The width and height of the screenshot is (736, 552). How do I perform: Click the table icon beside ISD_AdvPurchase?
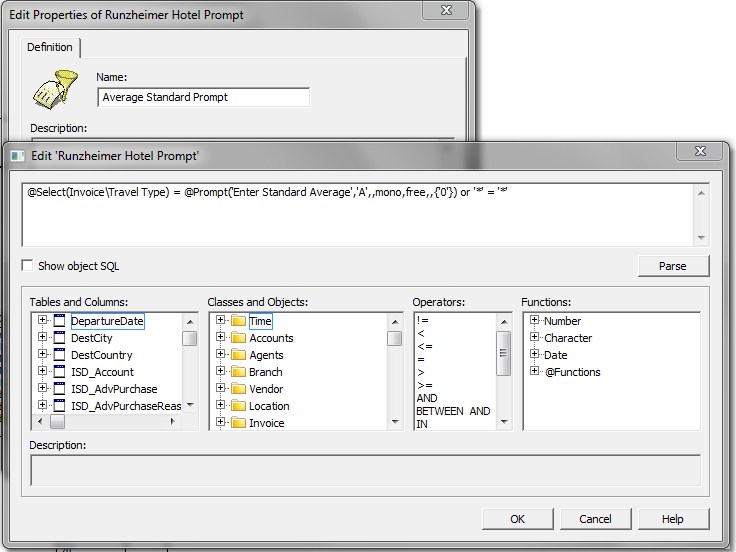tap(59, 389)
